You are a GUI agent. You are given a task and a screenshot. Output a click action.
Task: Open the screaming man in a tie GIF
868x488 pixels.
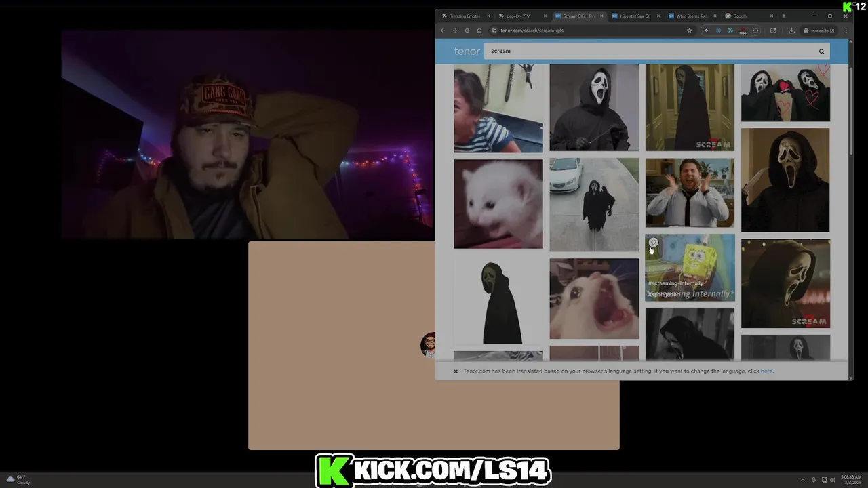[x=690, y=192]
